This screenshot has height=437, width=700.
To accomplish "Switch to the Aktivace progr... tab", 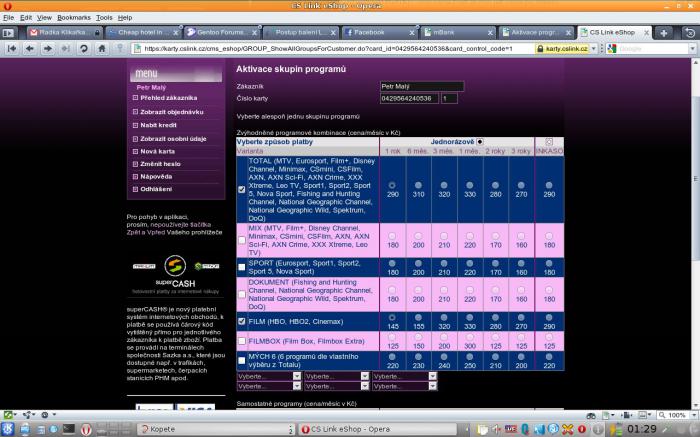I will point(536,33).
